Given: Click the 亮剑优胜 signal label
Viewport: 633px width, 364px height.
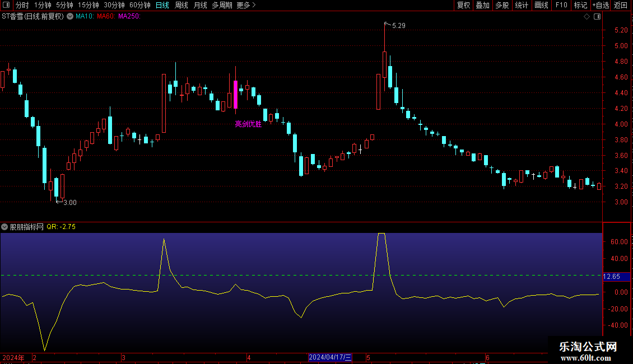Looking at the screenshot, I should click(248, 124).
